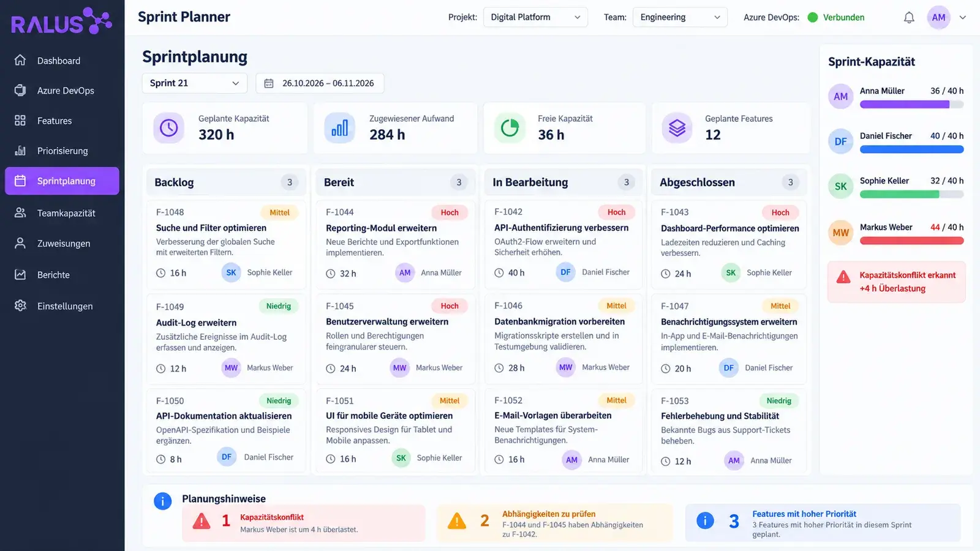Click the Niedrig tag on F-1053
Viewport: 980px width, 551px height.
pos(779,400)
